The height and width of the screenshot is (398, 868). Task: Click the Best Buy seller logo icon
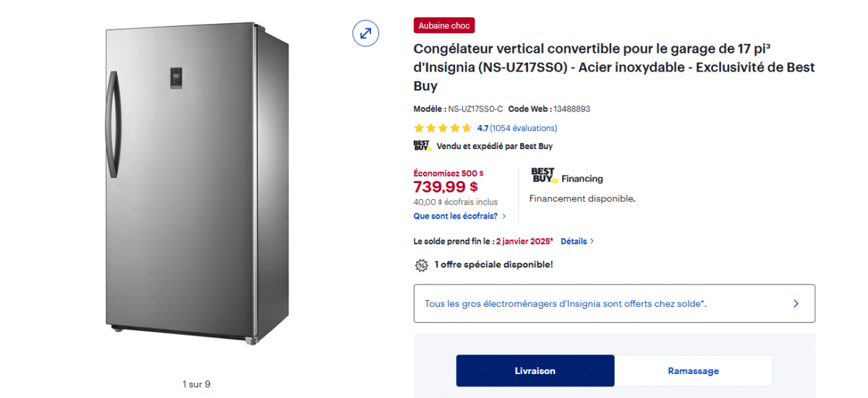422,145
